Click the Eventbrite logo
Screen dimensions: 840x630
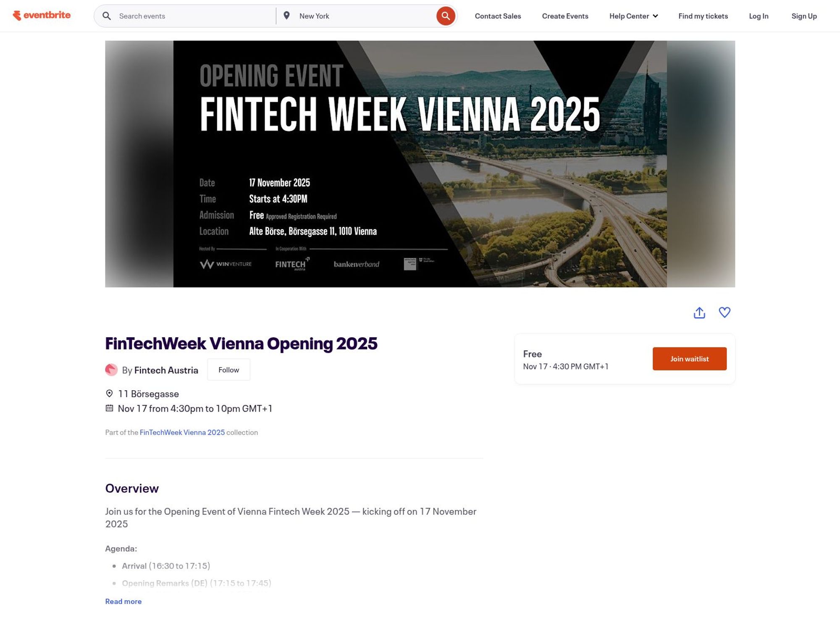42,16
